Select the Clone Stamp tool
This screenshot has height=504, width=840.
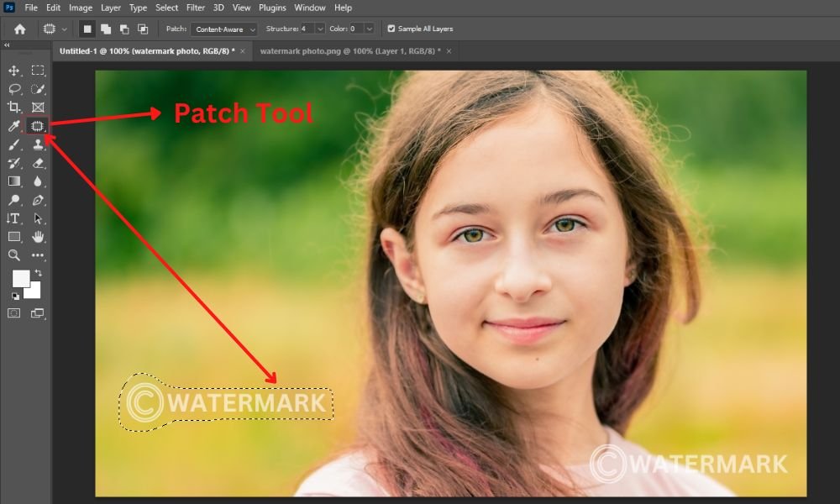(x=38, y=144)
